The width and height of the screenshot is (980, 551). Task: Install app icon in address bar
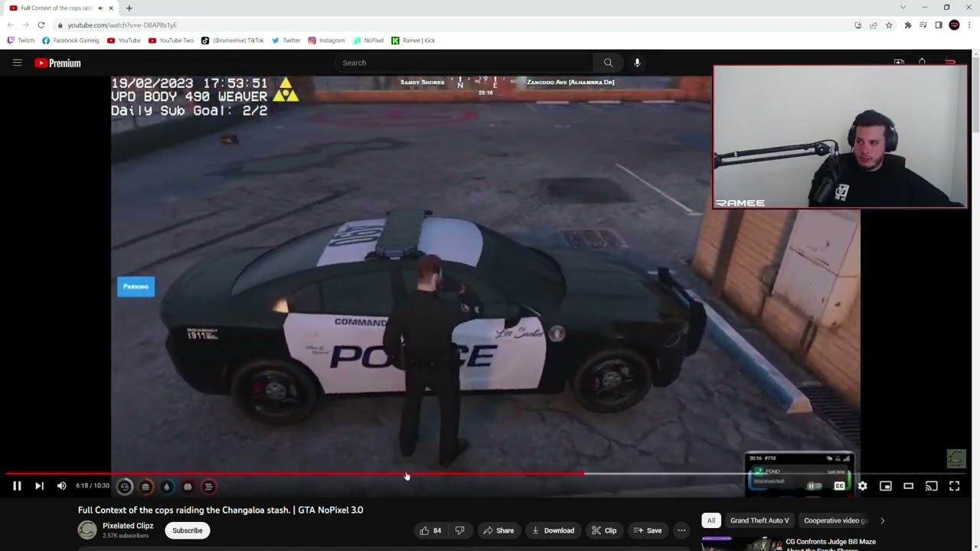click(x=858, y=25)
